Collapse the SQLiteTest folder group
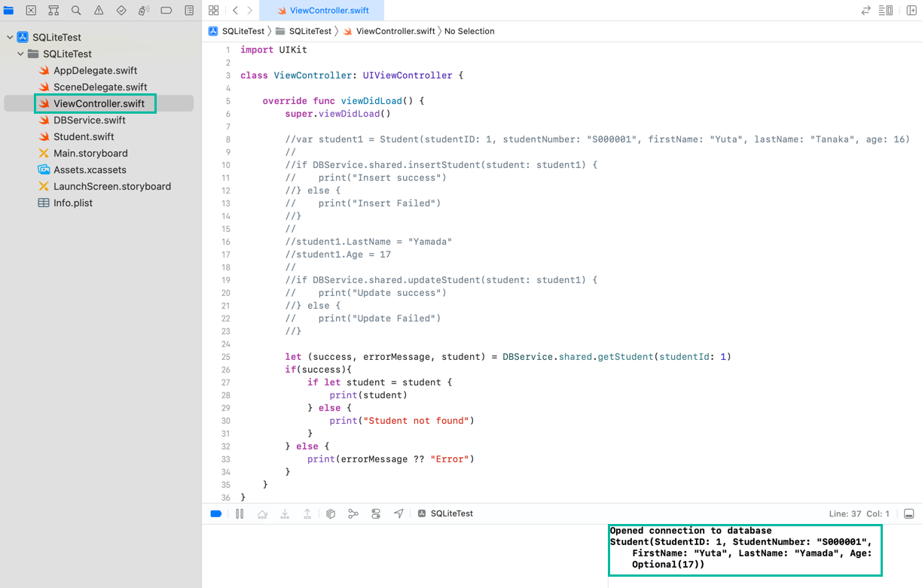This screenshot has width=922, height=588. click(x=21, y=53)
